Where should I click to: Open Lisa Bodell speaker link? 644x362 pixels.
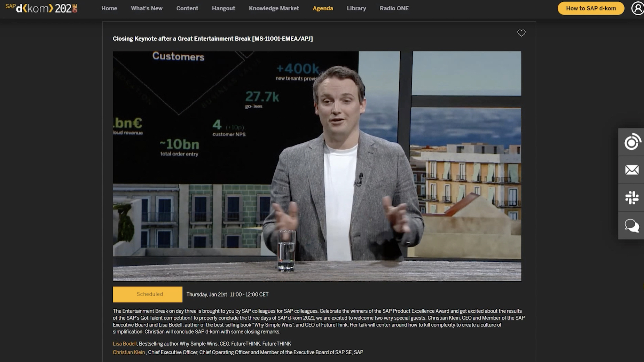[125, 344]
